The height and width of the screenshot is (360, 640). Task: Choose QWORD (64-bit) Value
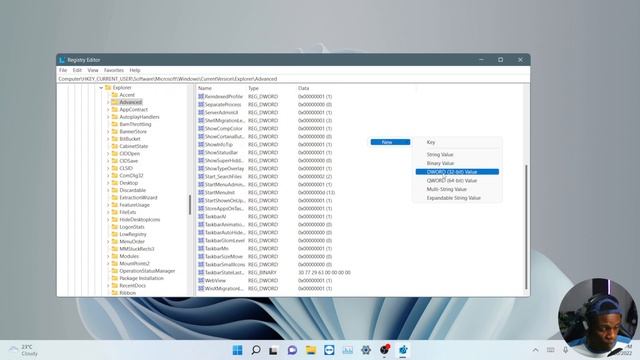point(457,180)
